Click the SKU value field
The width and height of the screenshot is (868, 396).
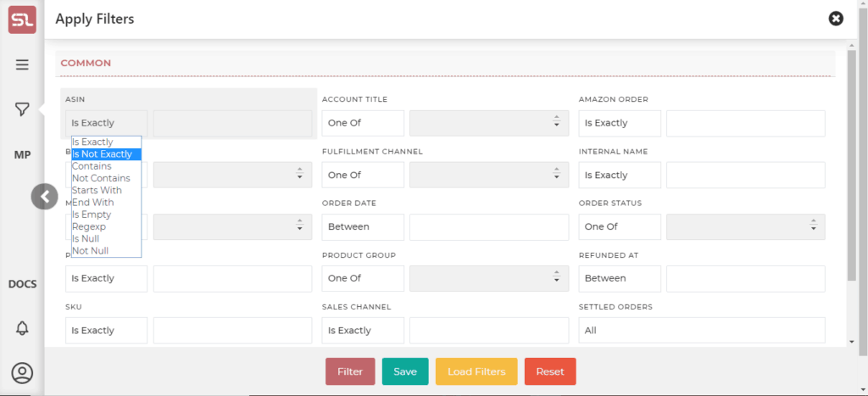[232, 330]
